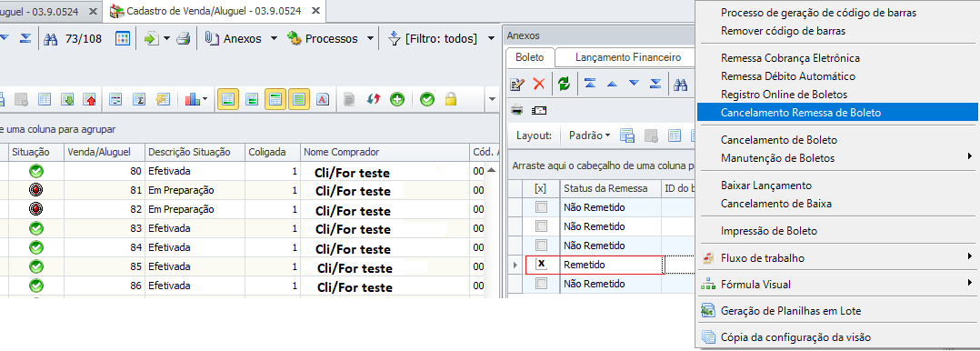The width and height of the screenshot is (980, 351).
Task: Open the Filtro: todos dropdown arrow
Action: [x=492, y=39]
